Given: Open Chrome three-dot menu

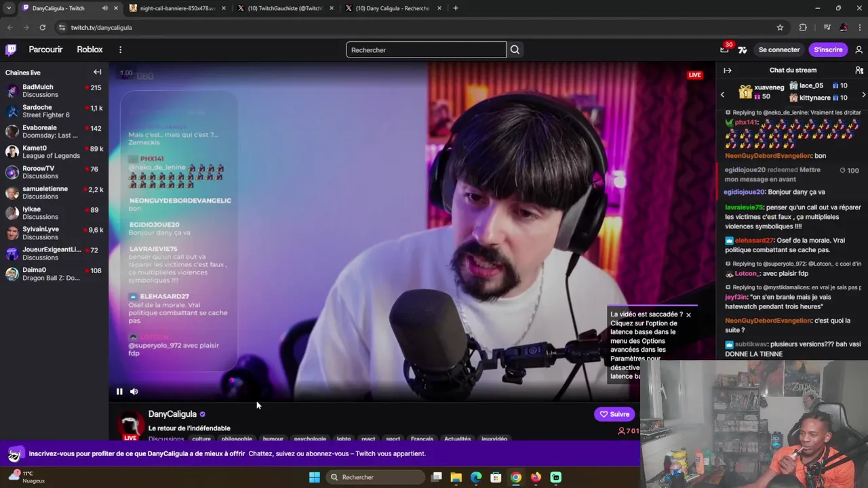Looking at the screenshot, I should (x=861, y=27).
